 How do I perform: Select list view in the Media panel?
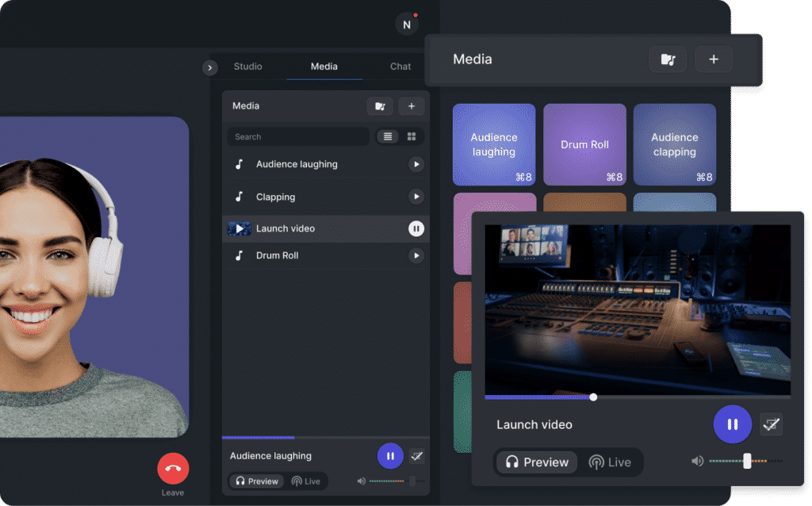pyautogui.click(x=387, y=136)
